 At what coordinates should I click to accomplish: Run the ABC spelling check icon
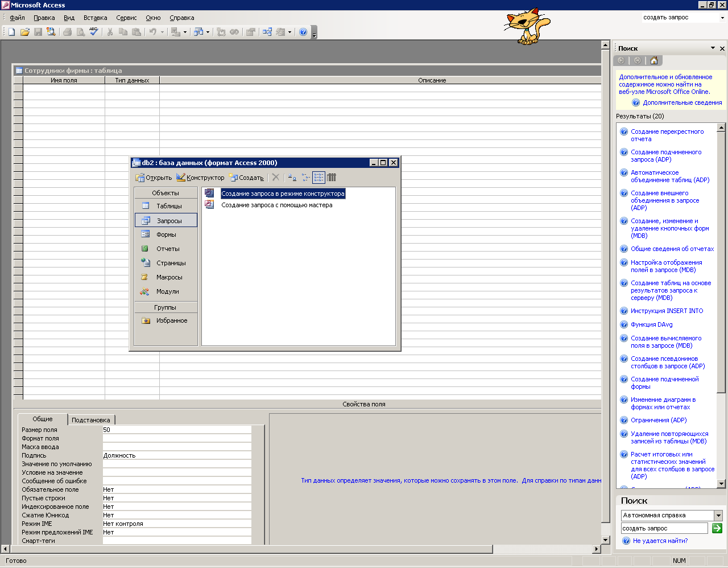(x=94, y=32)
